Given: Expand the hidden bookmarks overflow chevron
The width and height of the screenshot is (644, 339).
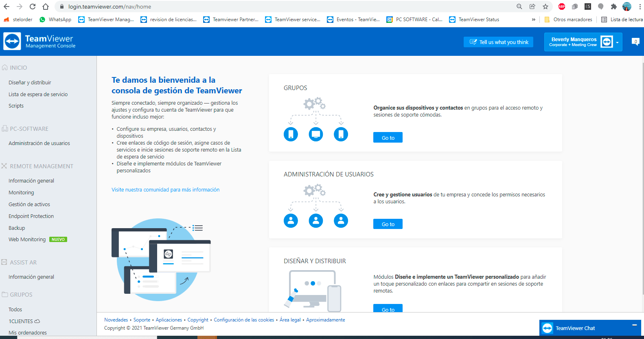Looking at the screenshot, I should pyautogui.click(x=534, y=20).
